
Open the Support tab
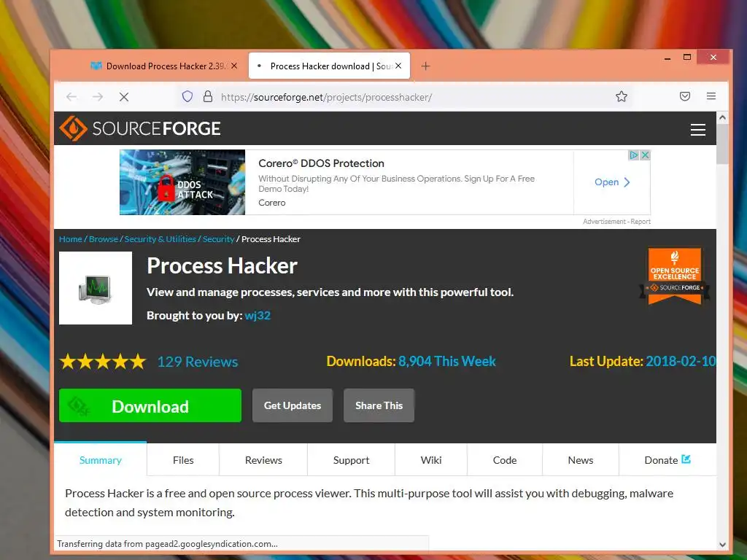pyautogui.click(x=351, y=460)
